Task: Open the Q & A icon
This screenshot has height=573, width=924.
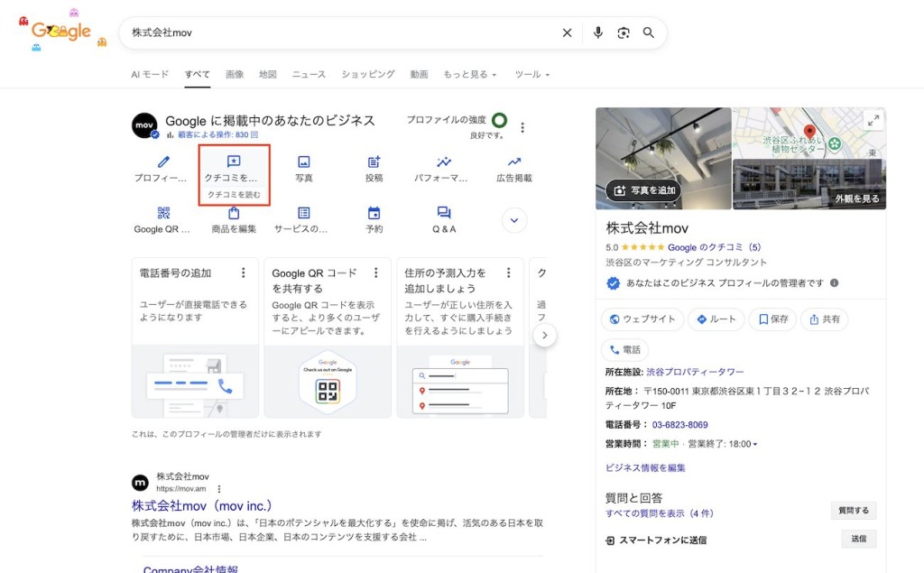Action: 444,214
